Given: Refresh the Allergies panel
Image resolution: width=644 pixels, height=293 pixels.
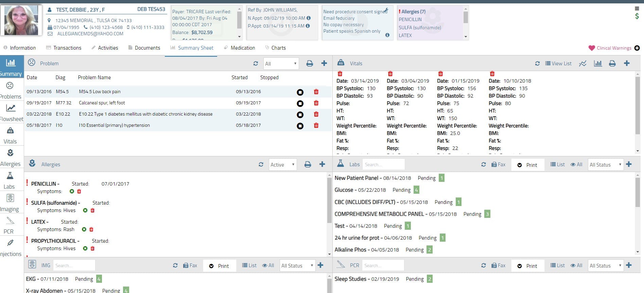Looking at the screenshot, I should (x=261, y=165).
